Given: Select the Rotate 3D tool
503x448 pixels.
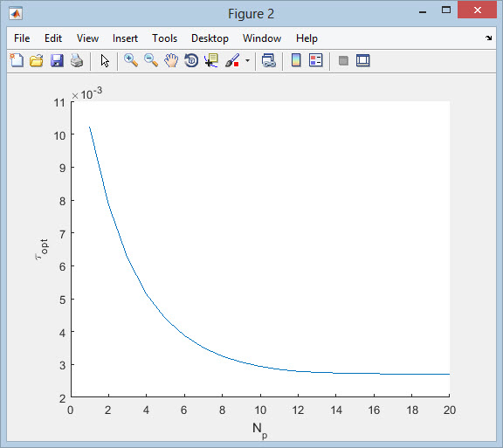Looking at the screenshot, I should (191, 60).
